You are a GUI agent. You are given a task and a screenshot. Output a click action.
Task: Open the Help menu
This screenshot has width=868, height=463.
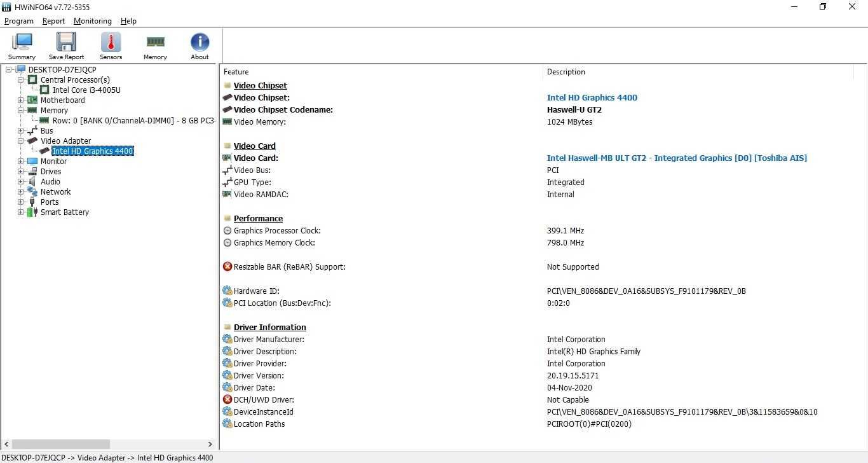(128, 21)
